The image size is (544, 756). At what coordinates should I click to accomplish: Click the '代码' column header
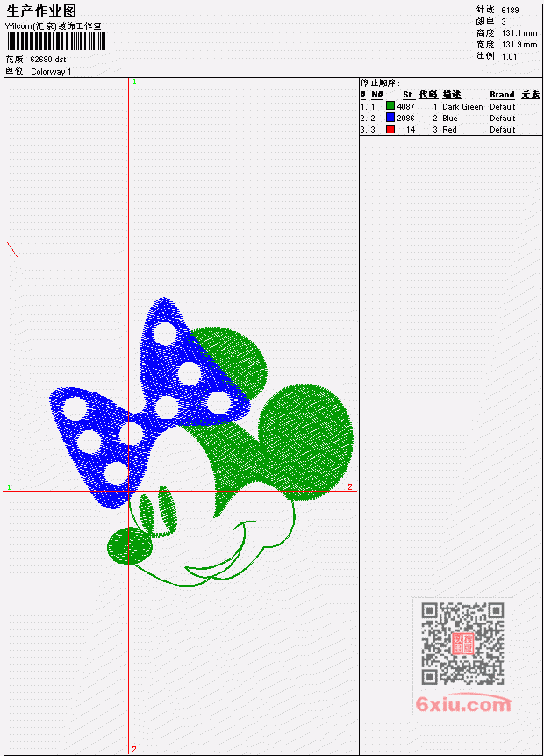428,95
